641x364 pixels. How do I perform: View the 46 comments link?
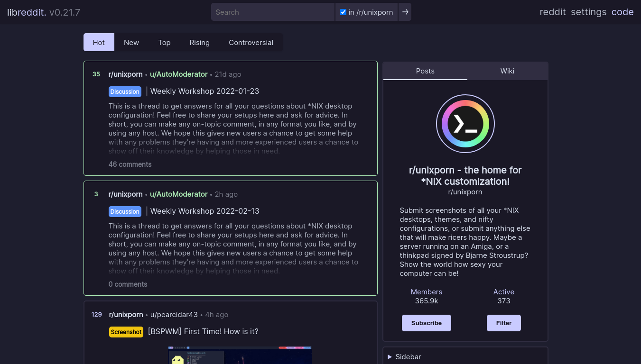click(130, 164)
